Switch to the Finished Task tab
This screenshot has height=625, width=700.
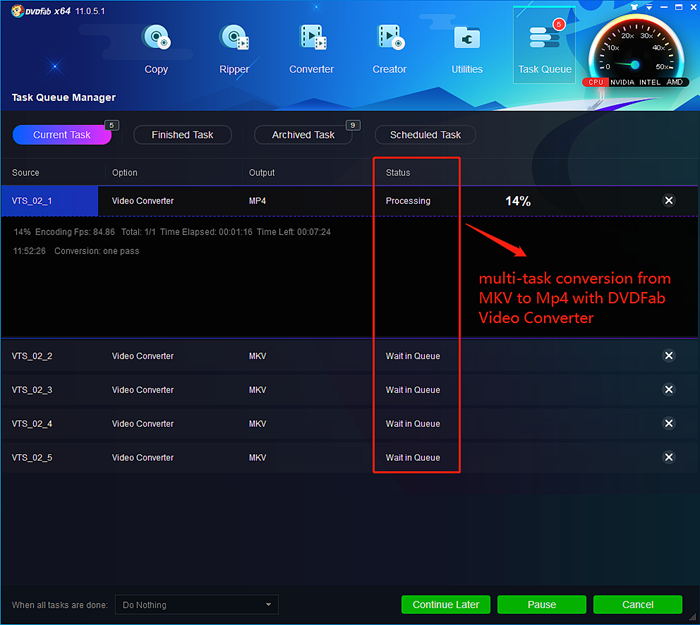[183, 135]
